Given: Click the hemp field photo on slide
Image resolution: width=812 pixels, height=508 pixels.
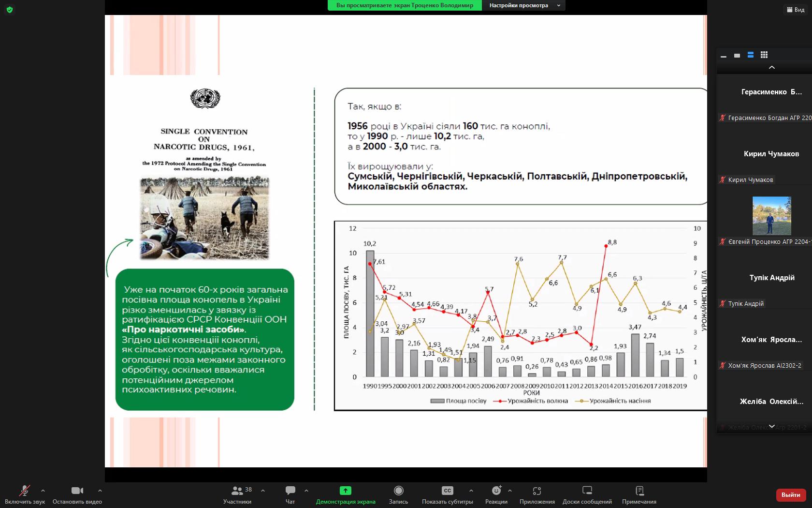Looking at the screenshot, I should point(204,218).
